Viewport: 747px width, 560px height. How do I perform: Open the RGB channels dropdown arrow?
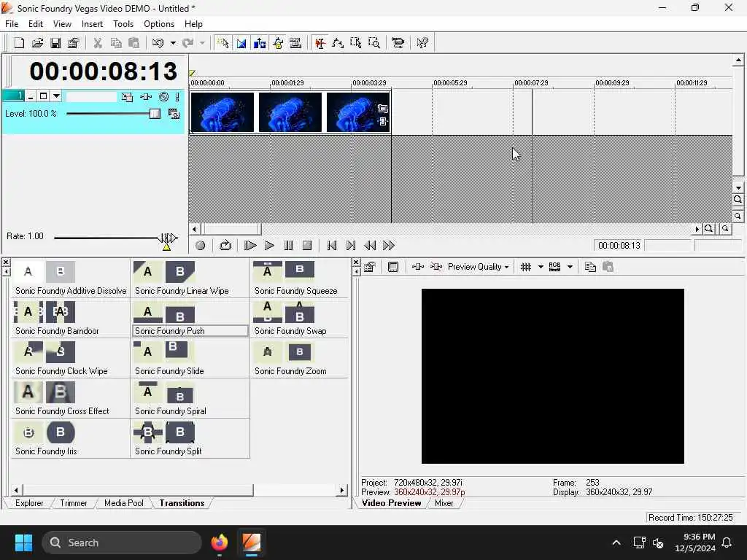[570, 267]
